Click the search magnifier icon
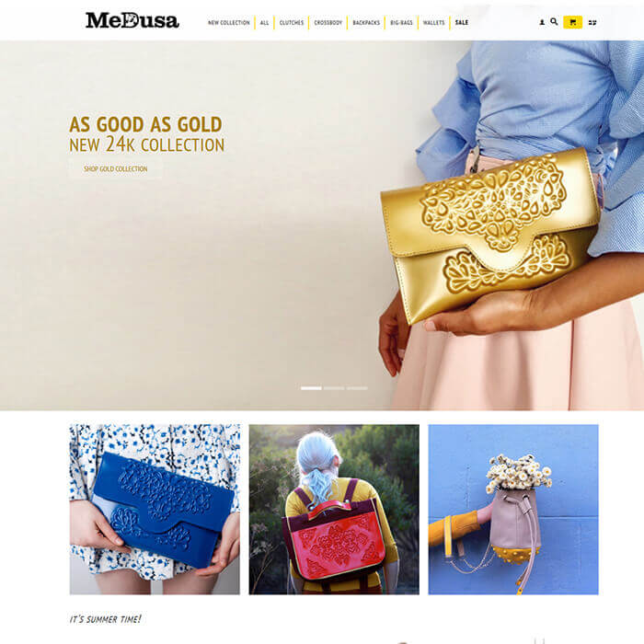This screenshot has height=644, width=644. tap(554, 22)
